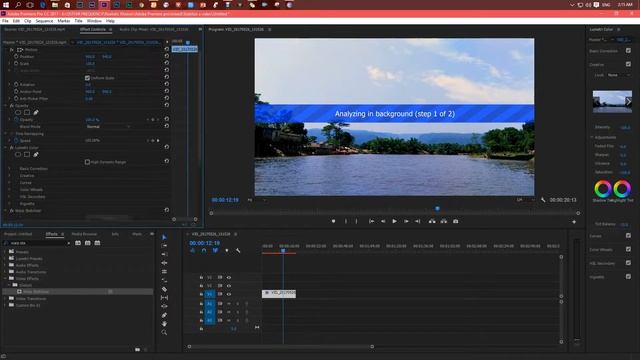The height and width of the screenshot is (360, 640).
Task: Open Button Editor plus icon
Action: tap(574, 222)
